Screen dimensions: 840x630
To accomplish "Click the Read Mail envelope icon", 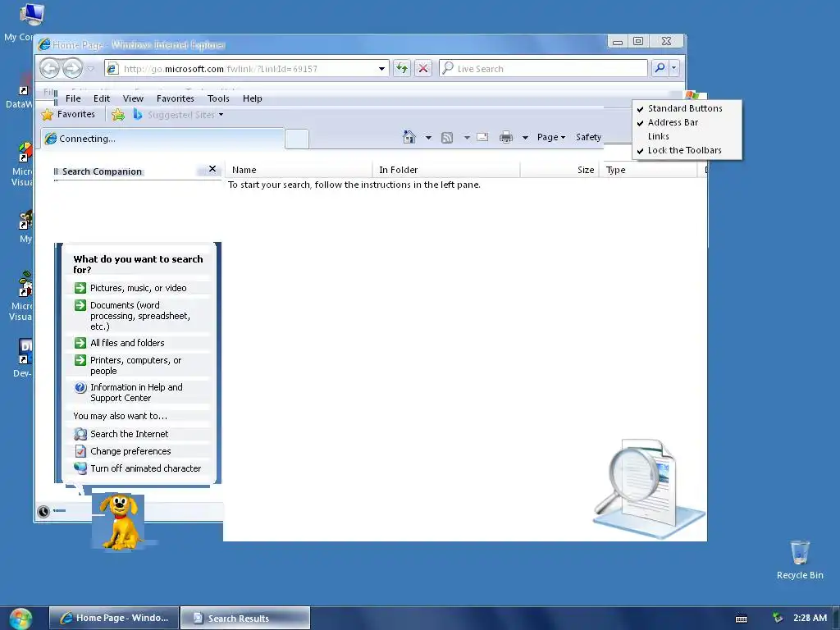I will pos(482,137).
